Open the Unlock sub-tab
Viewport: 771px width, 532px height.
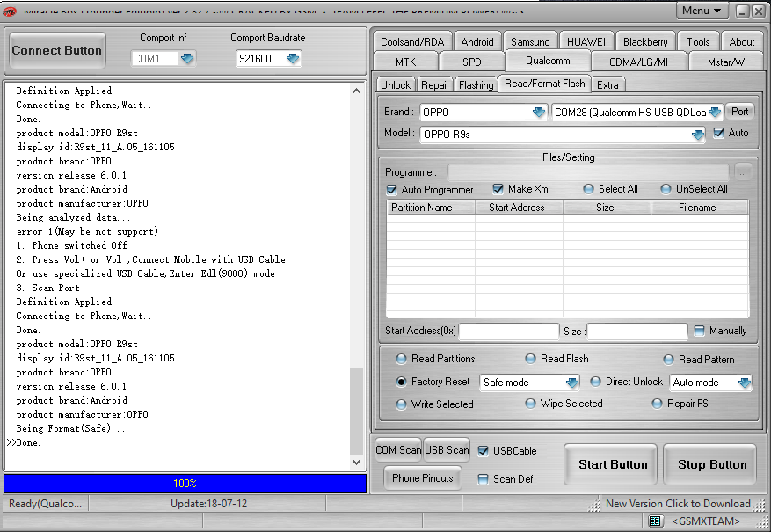click(x=396, y=85)
